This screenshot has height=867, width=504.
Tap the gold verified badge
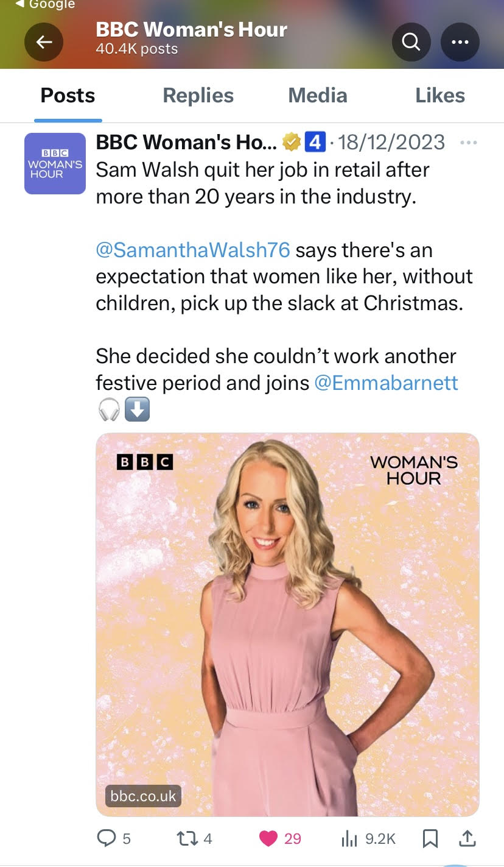pyautogui.click(x=292, y=143)
